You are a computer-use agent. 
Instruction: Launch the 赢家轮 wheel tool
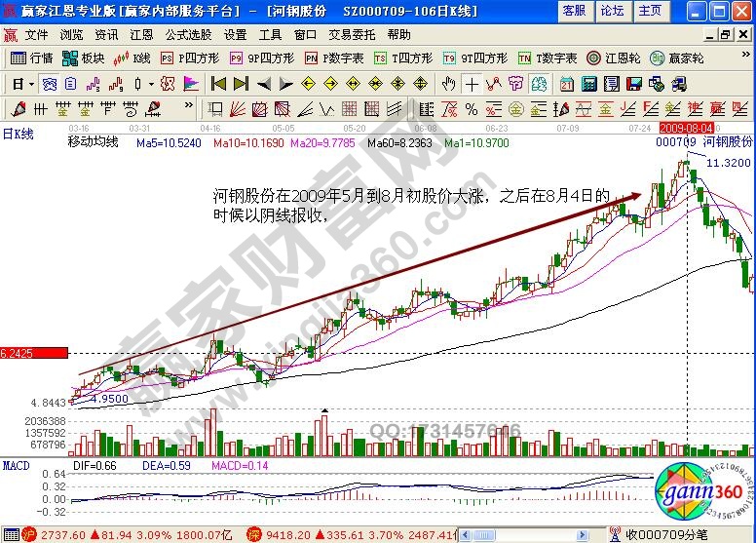pos(676,58)
